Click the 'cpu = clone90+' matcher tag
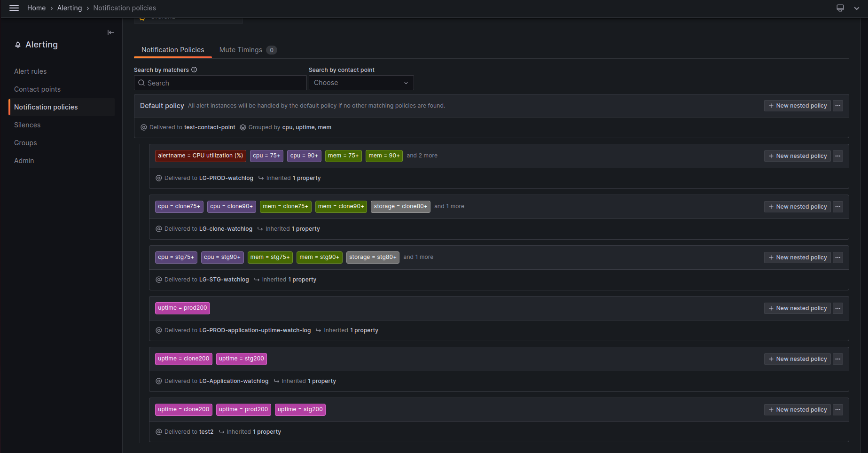This screenshot has width=868, height=453. tap(232, 206)
